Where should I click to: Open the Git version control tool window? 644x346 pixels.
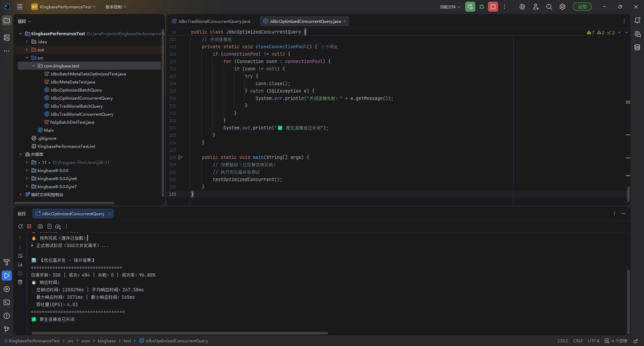(7, 329)
